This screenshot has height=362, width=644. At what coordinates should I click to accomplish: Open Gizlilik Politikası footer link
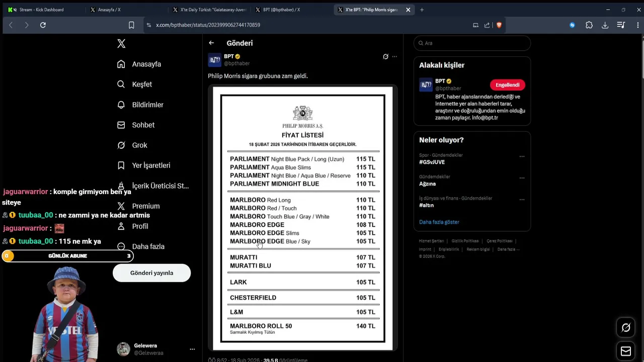(465, 241)
